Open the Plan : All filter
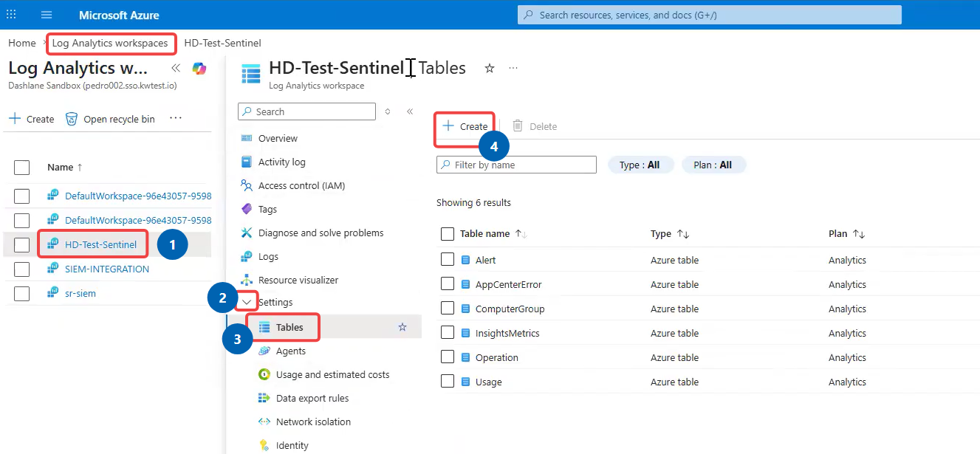980x454 pixels. point(713,165)
